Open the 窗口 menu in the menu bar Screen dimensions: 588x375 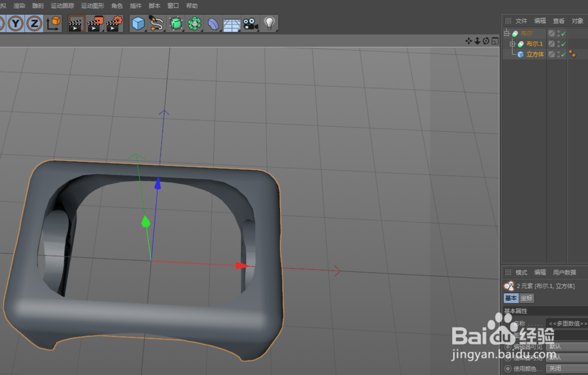(x=173, y=5)
